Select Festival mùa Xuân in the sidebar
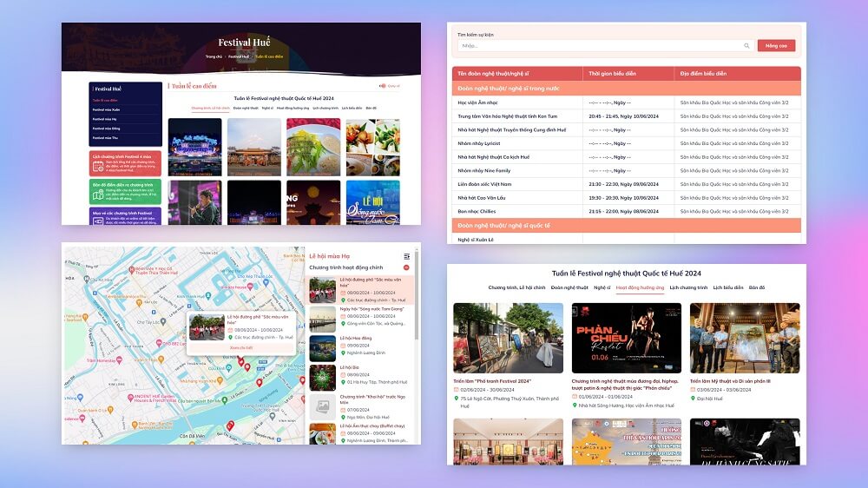This screenshot has width=868, height=488. point(106,109)
